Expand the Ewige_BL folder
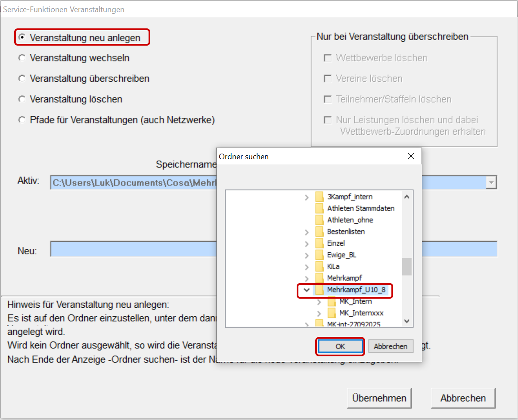This screenshot has height=420, width=518. 307,255
